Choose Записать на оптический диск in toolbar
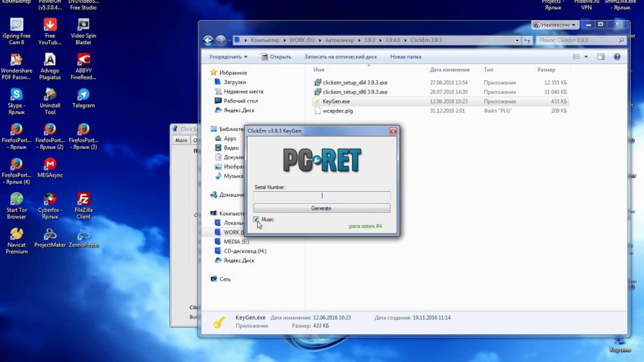The image size is (644, 362). tap(341, 57)
